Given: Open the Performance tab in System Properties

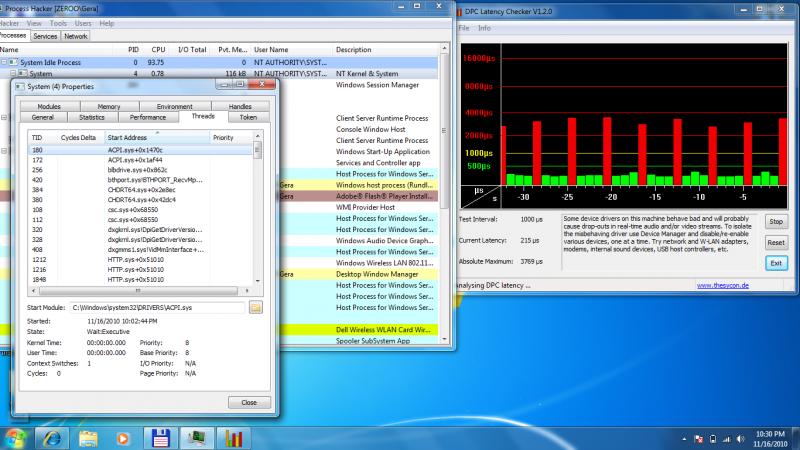Looking at the screenshot, I should (148, 117).
